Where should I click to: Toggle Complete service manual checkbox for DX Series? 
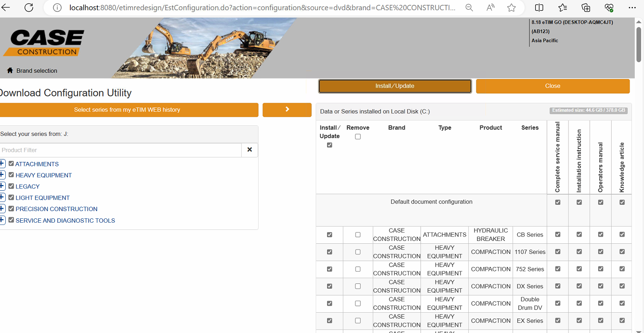pyautogui.click(x=558, y=286)
